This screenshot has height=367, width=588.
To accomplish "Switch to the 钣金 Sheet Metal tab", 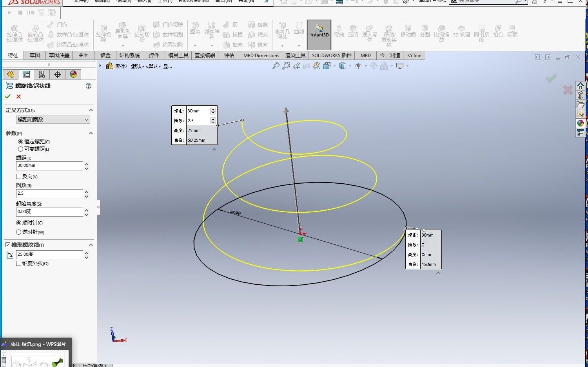I will pyautogui.click(x=105, y=55).
